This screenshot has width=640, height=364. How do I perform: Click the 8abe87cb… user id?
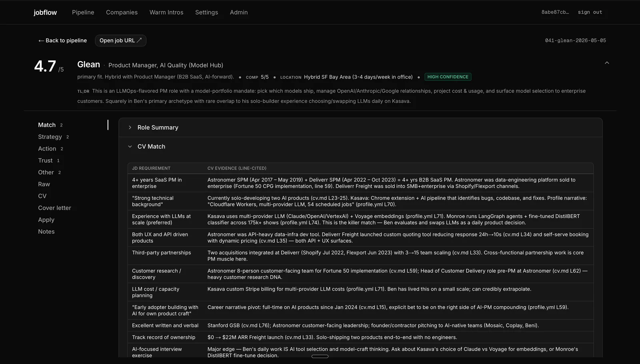point(555,12)
